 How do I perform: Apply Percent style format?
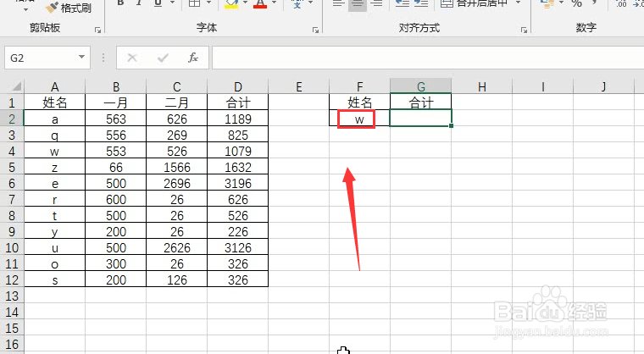click(577, 3)
